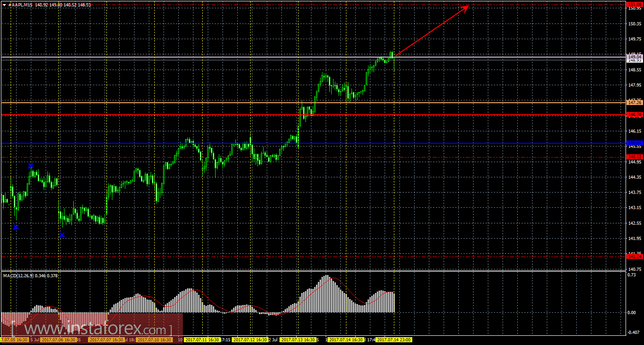Click the 2017.07.12 16:30 date marker
Viewport: 644px width, 345px height.
click(250, 340)
